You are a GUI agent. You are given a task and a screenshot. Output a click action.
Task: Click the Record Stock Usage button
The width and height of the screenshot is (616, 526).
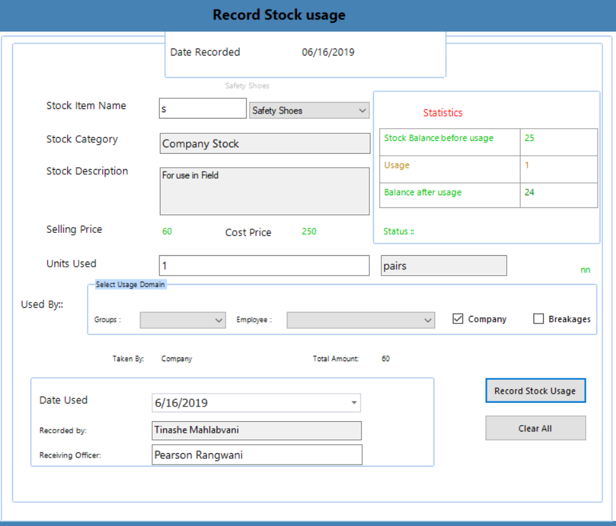coord(535,390)
